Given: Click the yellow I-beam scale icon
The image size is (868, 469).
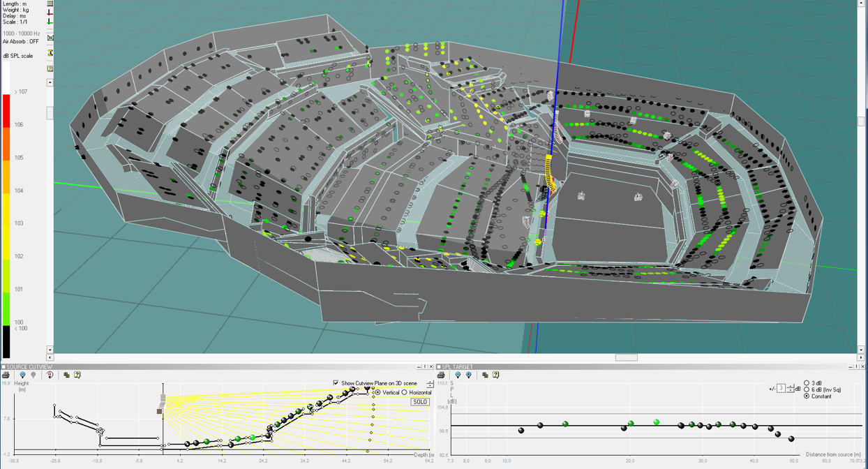Looking at the screenshot, I should [x=50, y=53].
